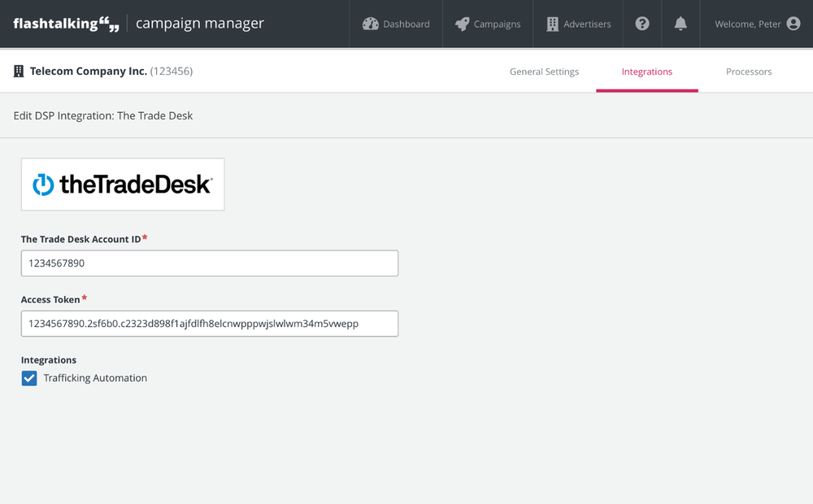This screenshot has height=504, width=813.
Task: Click the building icon beside Telecom Company Inc.
Action: coord(18,71)
